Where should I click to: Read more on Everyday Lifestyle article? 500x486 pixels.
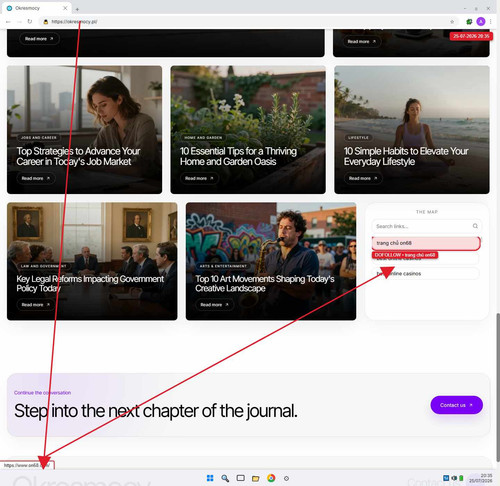click(x=363, y=178)
